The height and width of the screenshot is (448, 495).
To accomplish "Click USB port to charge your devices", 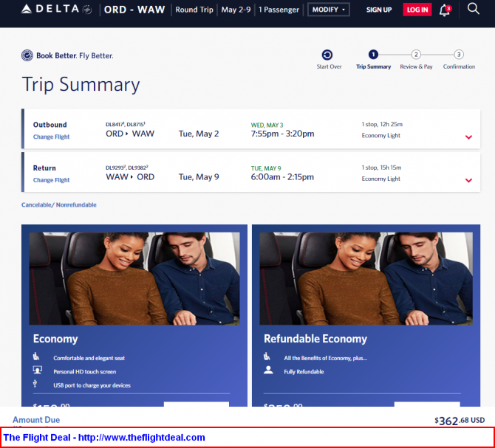I will pos(92,385).
